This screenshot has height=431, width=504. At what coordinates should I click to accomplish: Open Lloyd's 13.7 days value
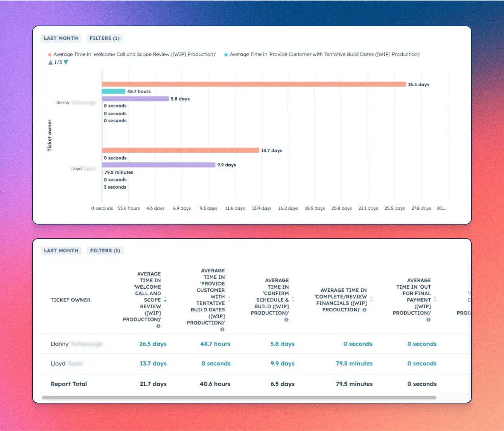[x=153, y=363]
